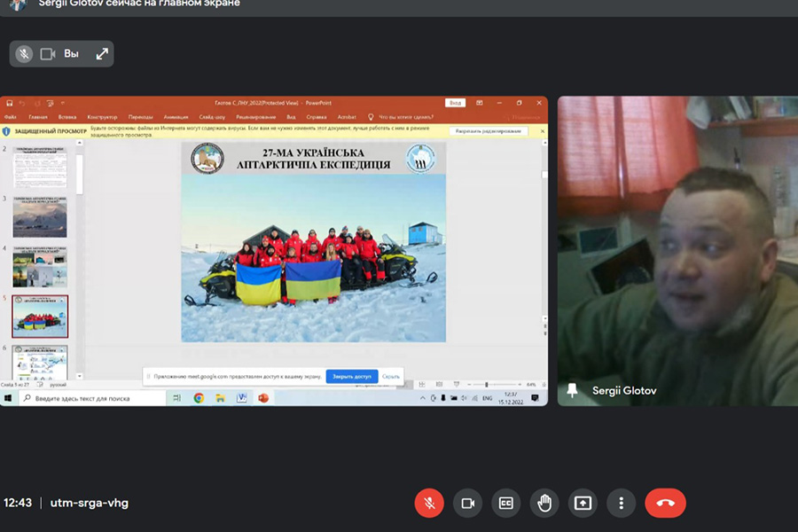Show hidden tray icons with chevron
The image size is (798, 532).
[422, 398]
